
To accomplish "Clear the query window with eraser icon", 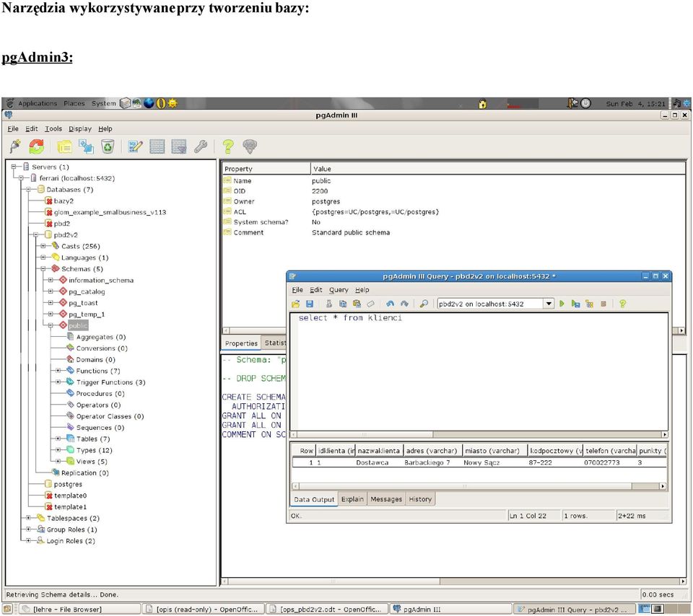I will (371, 304).
